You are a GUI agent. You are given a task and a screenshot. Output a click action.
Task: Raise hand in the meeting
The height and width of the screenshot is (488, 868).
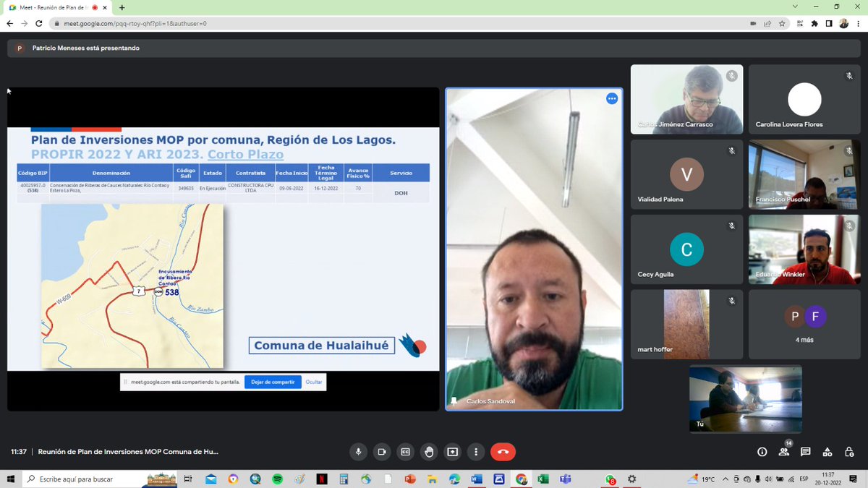tap(429, 452)
